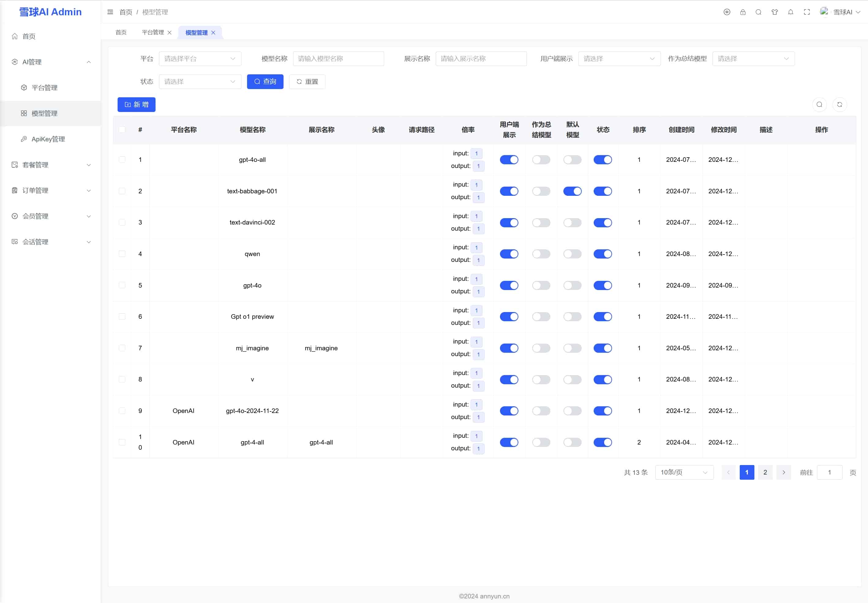Open ApiKey管理 in the sidebar
868x603 pixels.
[48, 139]
